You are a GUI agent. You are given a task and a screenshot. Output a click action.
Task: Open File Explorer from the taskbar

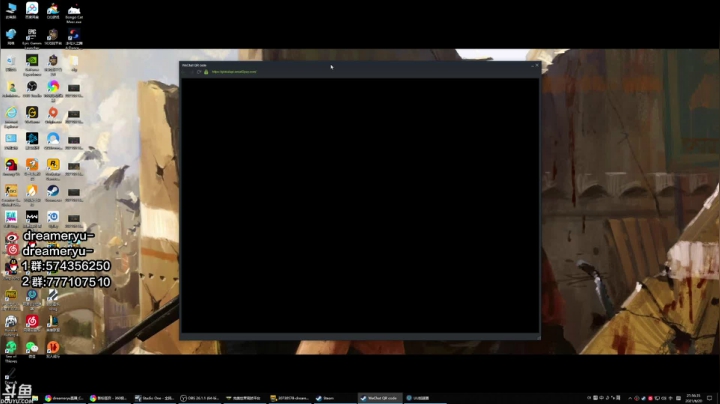tap(35, 398)
